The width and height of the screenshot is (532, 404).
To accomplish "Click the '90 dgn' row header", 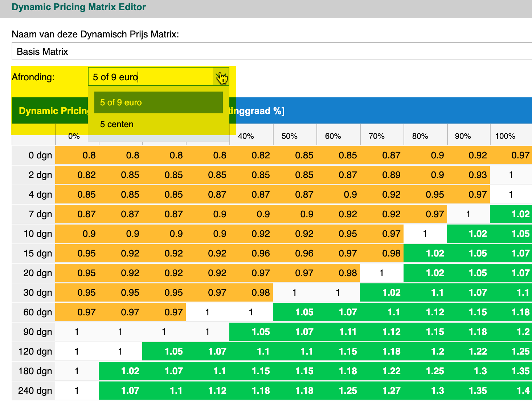I will coord(33,332).
